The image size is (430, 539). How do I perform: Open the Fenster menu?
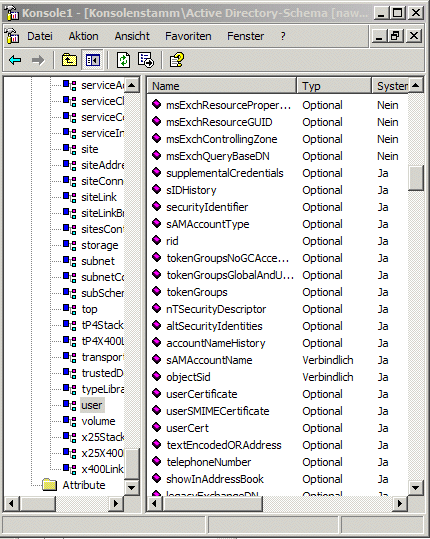coord(245,36)
